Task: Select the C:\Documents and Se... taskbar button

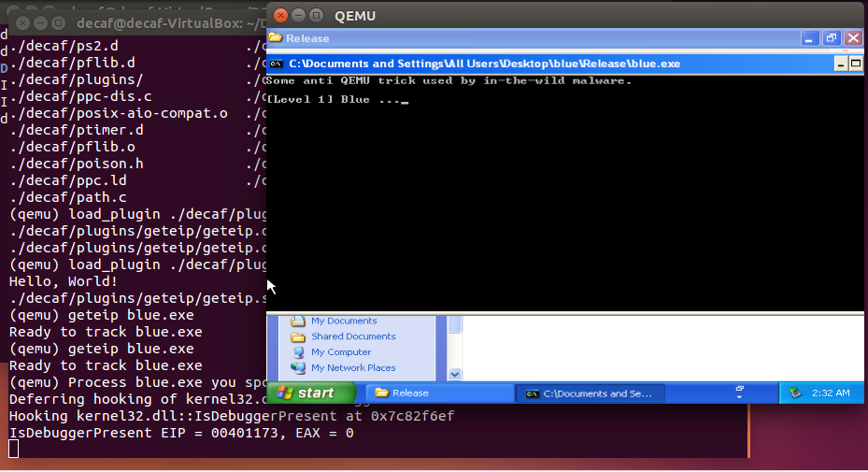Action: (591, 393)
